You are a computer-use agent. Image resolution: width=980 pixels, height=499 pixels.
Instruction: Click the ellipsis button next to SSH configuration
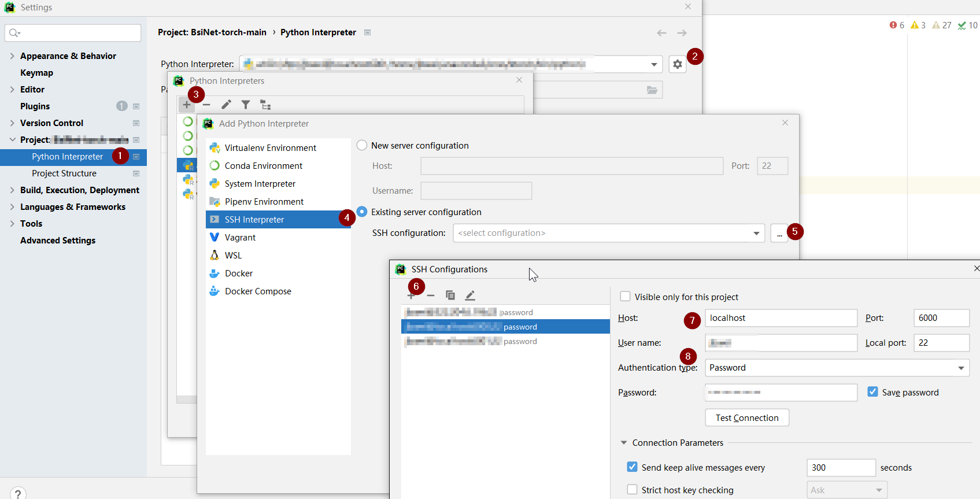click(779, 233)
